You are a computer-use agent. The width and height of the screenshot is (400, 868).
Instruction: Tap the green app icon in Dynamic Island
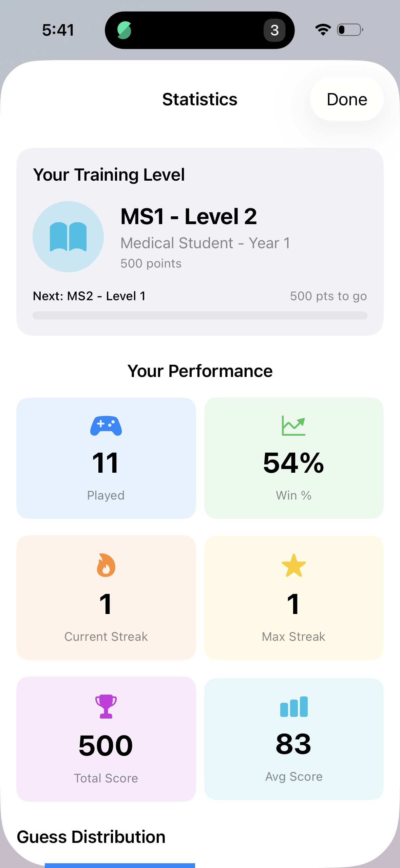pos(124,30)
